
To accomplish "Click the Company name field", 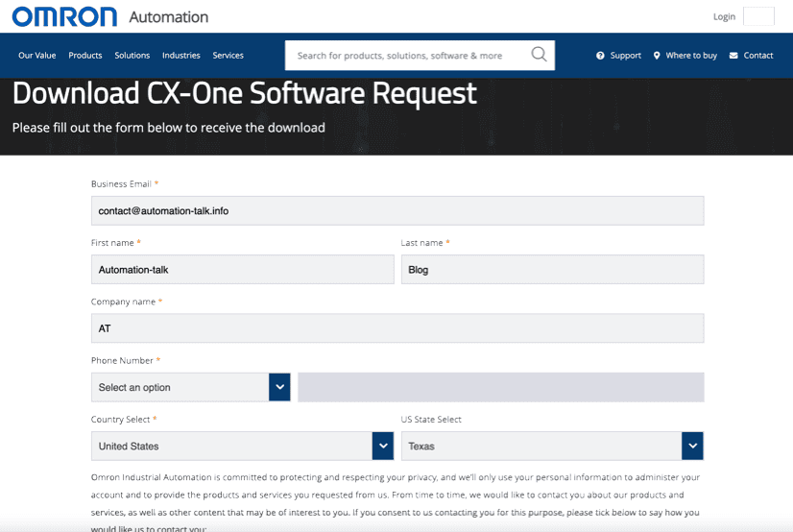I will [x=397, y=328].
